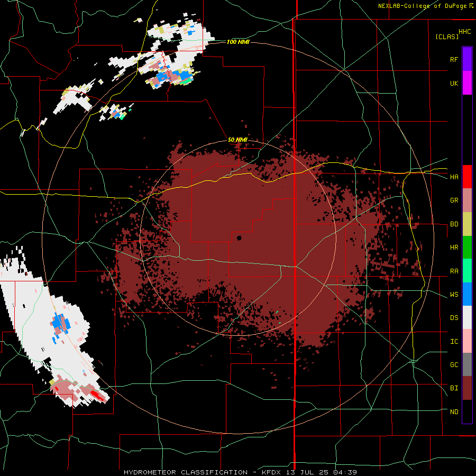
Task: Click the 100 NMI range ring label
Action: pos(238,42)
